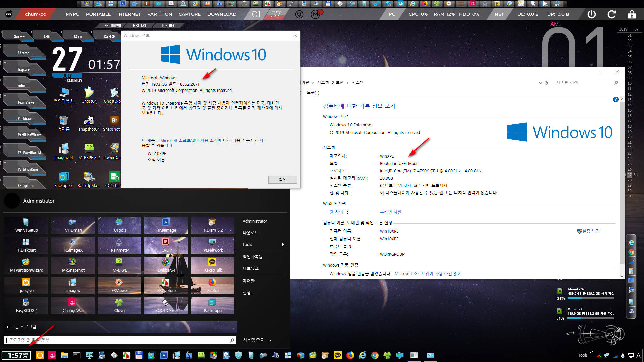
Task: Open imagew64 desktop icon
Action: pos(63,152)
